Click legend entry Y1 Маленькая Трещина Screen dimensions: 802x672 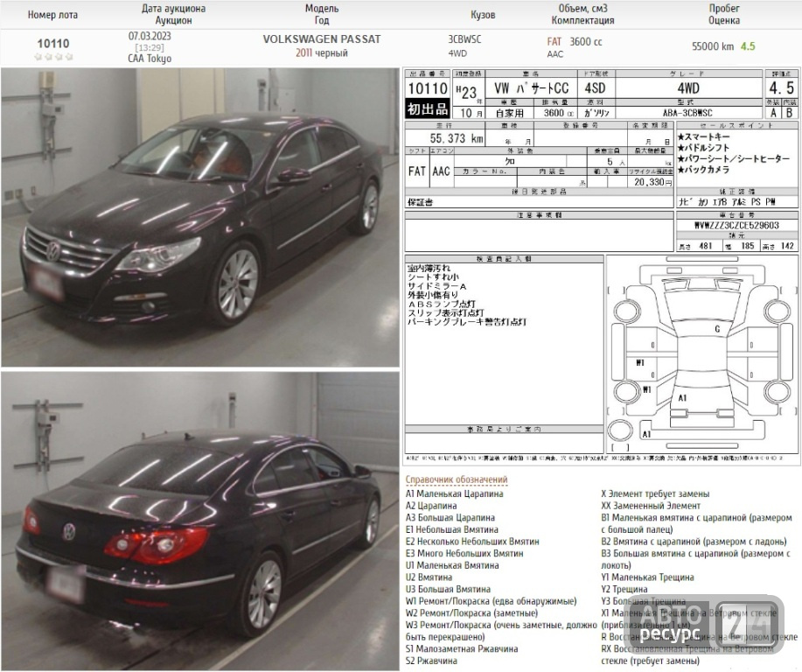pyautogui.click(x=647, y=577)
